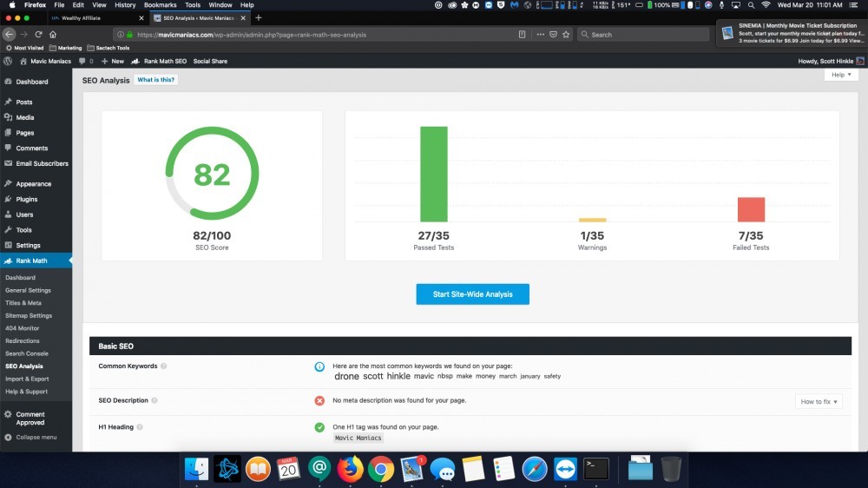868x488 pixels.
Task: Open Social Share in the admin bar
Action: [210, 61]
